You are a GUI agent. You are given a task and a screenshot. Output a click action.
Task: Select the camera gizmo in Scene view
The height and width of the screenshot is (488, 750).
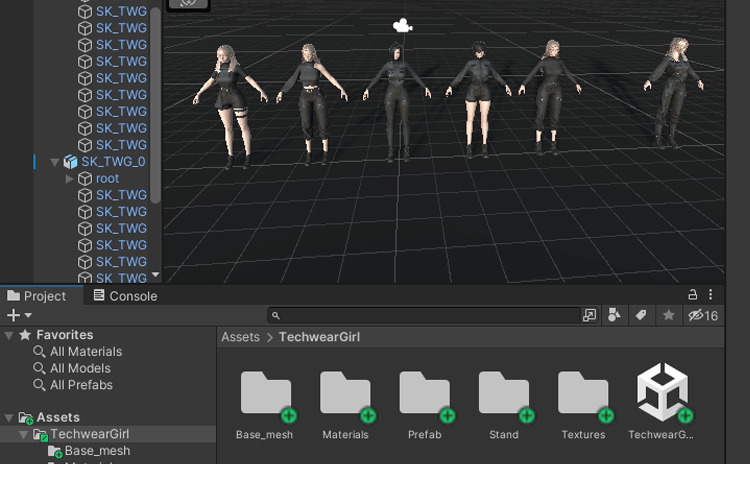pos(402,25)
